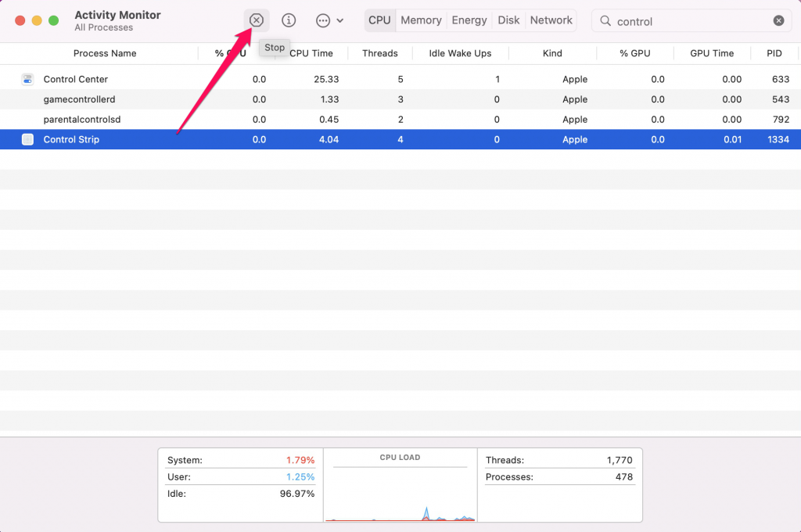The width and height of the screenshot is (801, 532).
Task: Switch to the Memory tab
Action: tap(421, 20)
